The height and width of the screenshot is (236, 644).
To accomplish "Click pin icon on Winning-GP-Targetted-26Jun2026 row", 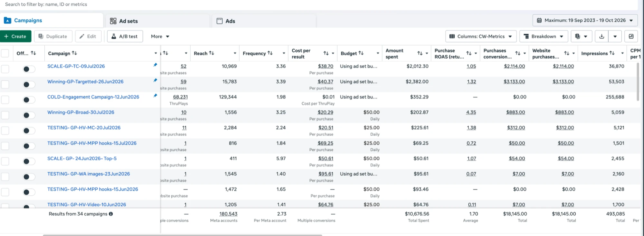I will pyautogui.click(x=155, y=80).
